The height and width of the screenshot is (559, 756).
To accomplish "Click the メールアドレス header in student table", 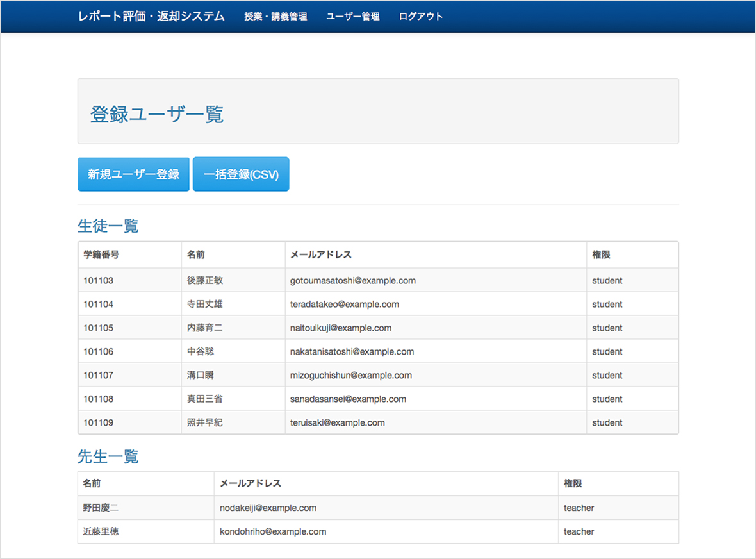I will [321, 254].
